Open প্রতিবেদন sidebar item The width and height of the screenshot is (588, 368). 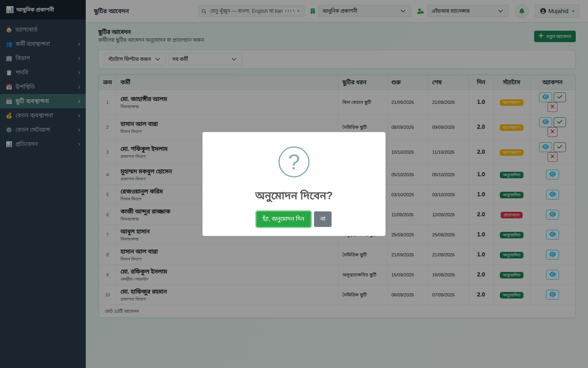(43, 144)
